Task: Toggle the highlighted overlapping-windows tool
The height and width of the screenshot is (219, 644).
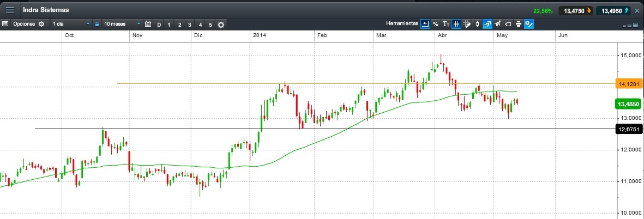Action: pyautogui.click(x=487, y=25)
